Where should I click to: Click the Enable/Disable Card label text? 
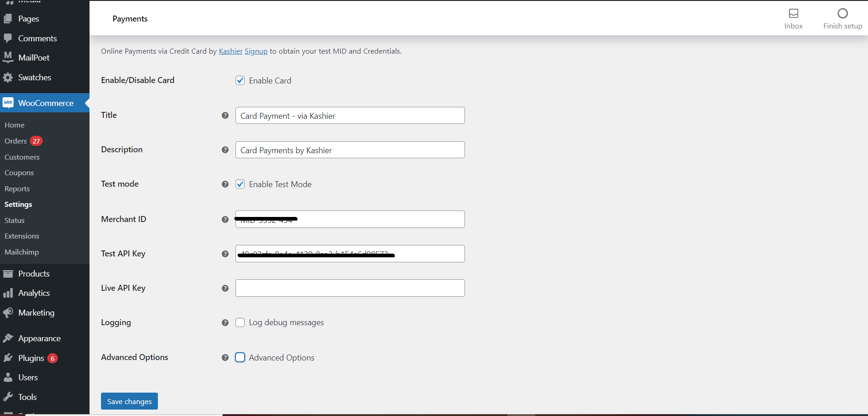tap(138, 80)
